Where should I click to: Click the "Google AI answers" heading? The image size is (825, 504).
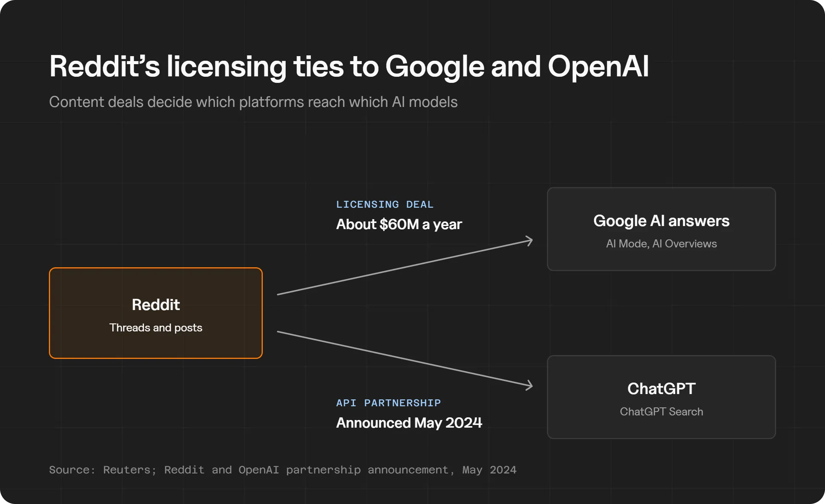(x=662, y=221)
